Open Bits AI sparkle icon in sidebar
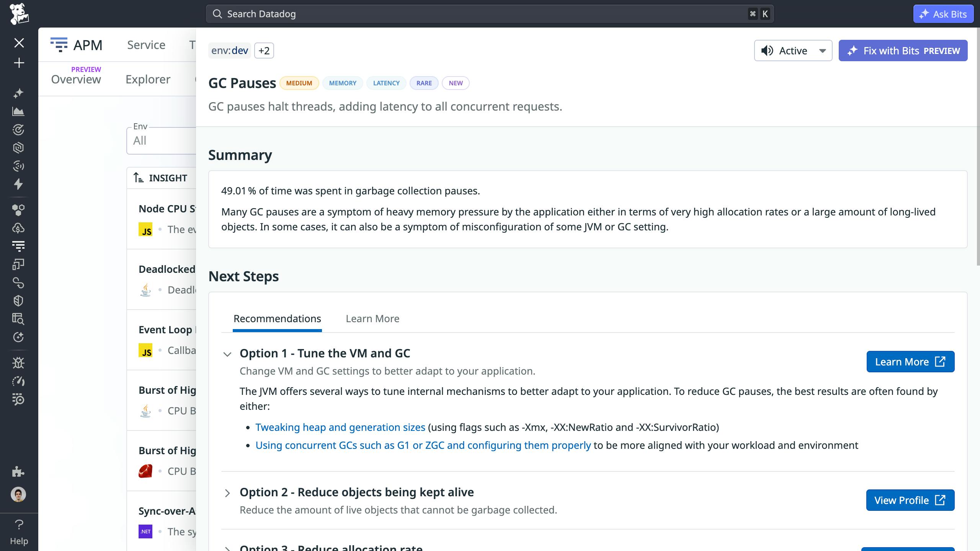This screenshot has width=980, height=551. coord(19,93)
